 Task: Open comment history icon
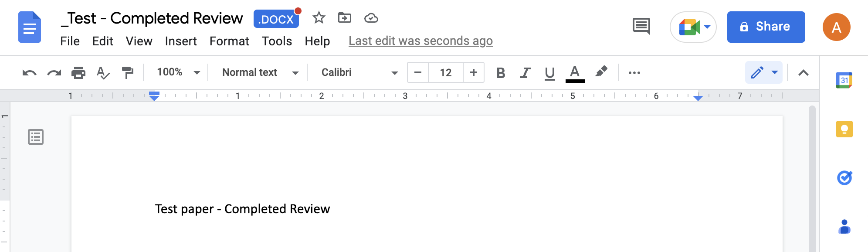click(x=641, y=27)
